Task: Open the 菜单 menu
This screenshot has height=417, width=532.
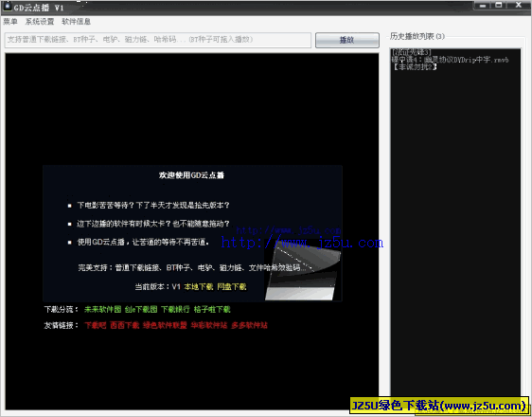Action: tap(10, 22)
